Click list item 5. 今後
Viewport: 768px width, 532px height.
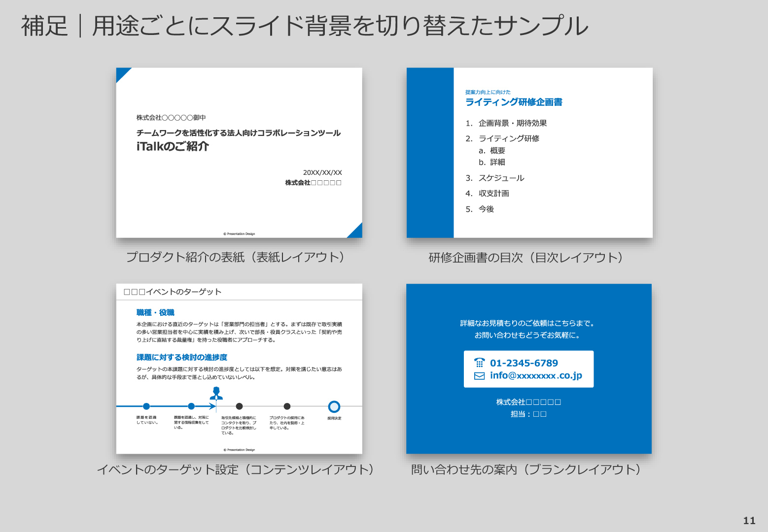pyautogui.click(x=480, y=209)
